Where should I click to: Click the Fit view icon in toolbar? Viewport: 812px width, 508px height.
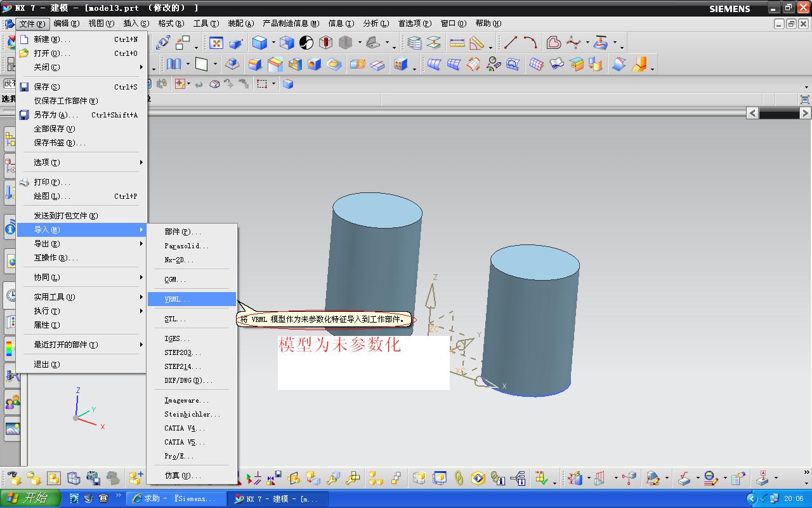tap(216, 43)
